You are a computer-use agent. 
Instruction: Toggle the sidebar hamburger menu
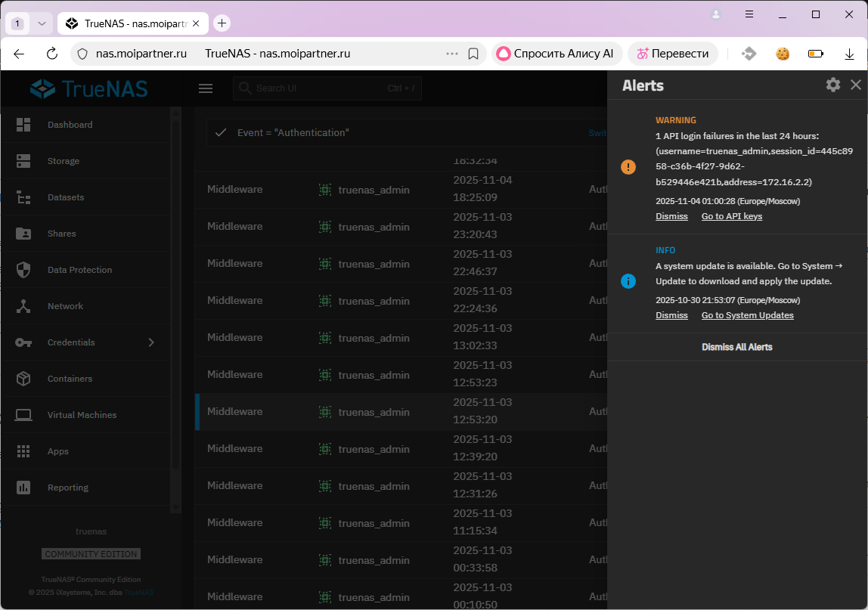point(206,88)
